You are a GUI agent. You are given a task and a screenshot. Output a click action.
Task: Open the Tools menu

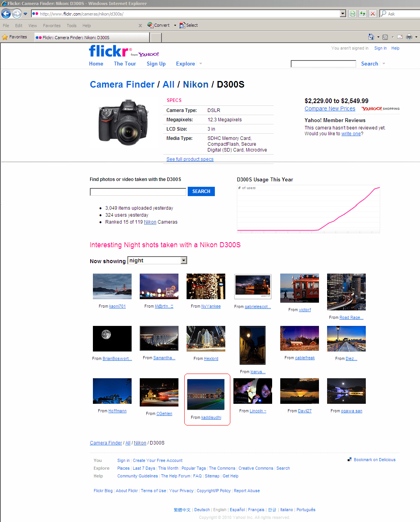72,26
